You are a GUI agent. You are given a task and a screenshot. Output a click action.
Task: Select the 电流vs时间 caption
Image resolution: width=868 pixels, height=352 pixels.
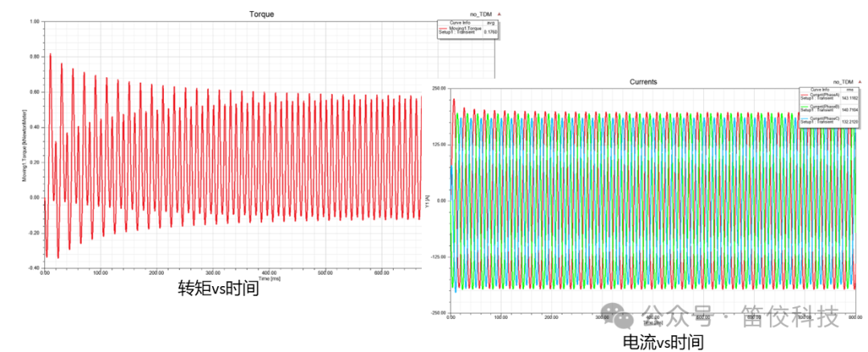coord(664,342)
